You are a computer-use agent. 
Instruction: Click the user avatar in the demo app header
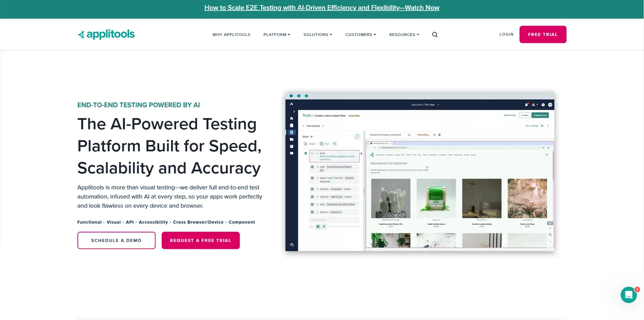(x=550, y=105)
